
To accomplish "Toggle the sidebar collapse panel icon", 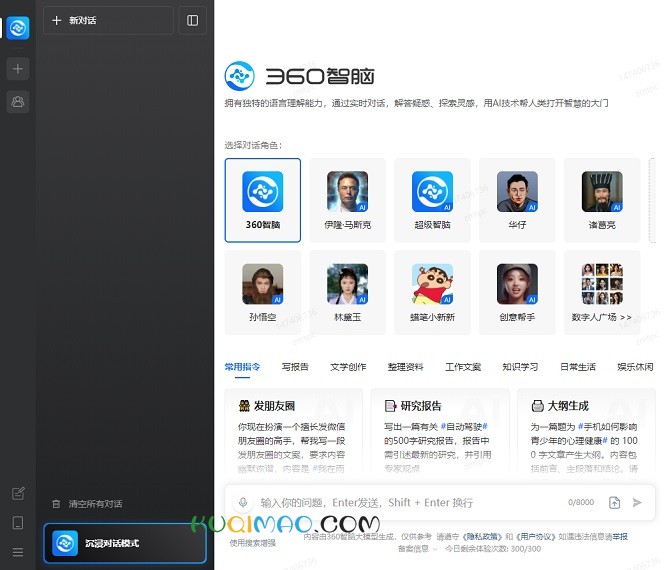I will (x=192, y=20).
